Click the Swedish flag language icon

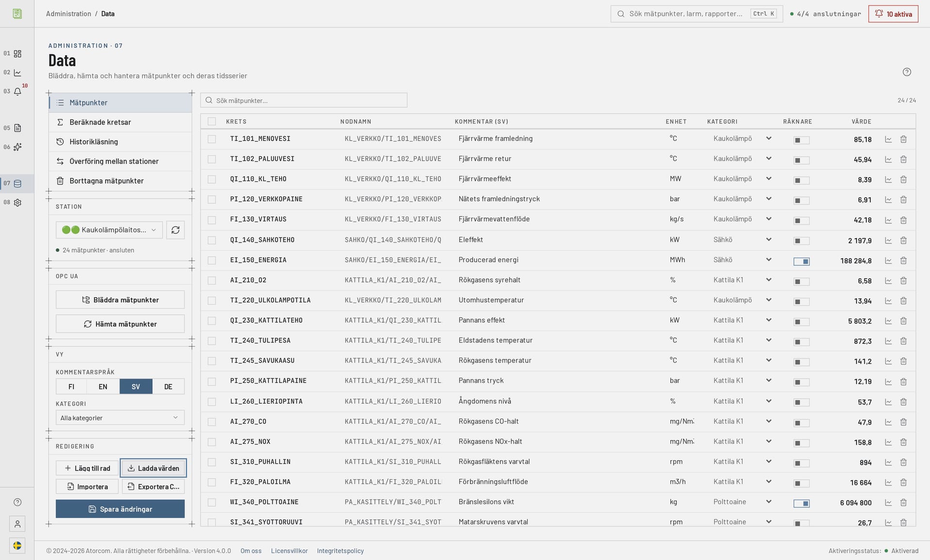pos(17,545)
